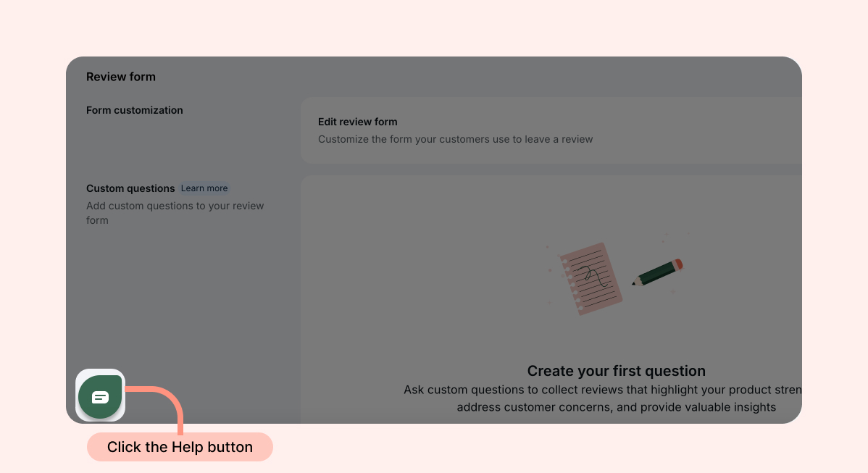Click the 'address customer concerns' description line
The width and height of the screenshot is (868, 473).
click(616, 407)
